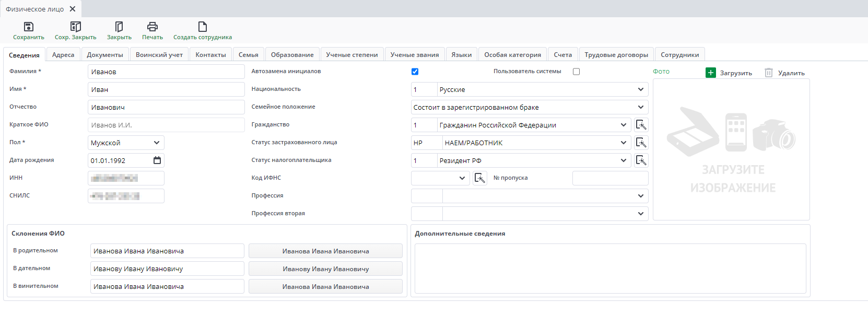The width and height of the screenshot is (868, 314).
Task: Uncheck the Автозамена инициалов checkbox
Action: [415, 72]
